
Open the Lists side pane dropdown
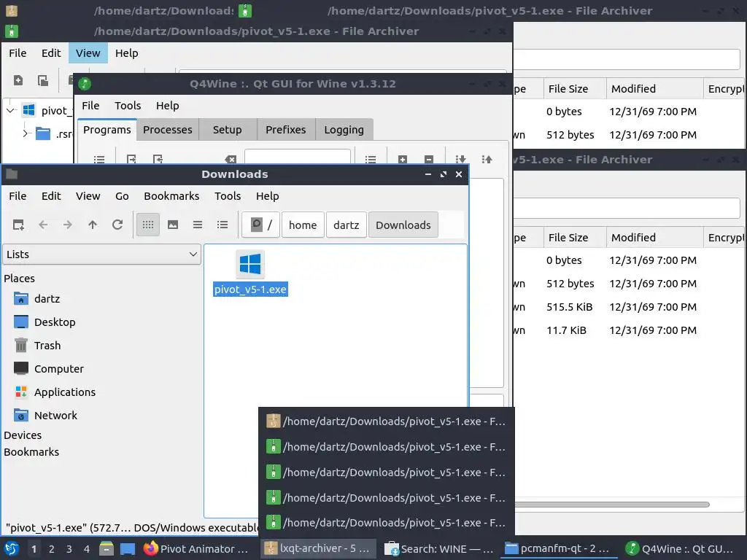(x=101, y=254)
